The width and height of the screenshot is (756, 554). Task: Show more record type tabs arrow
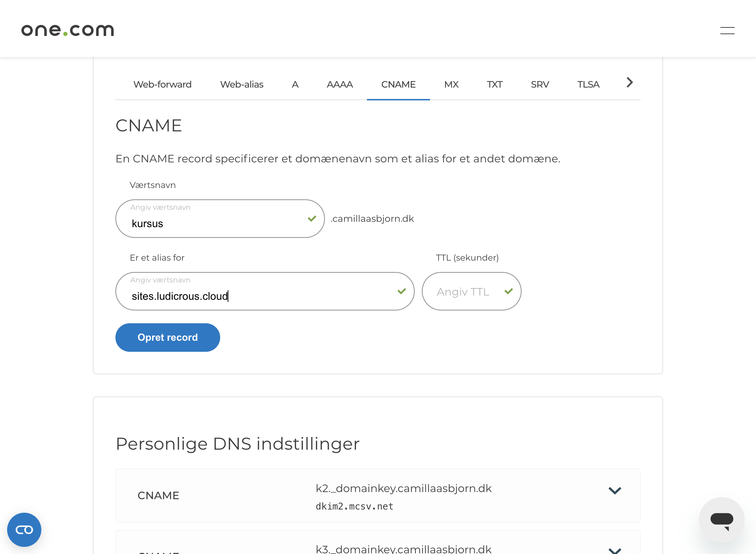click(630, 83)
